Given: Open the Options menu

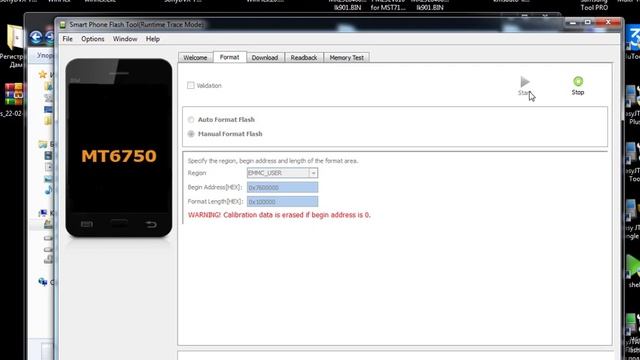Looking at the screenshot, I should click(x=93, y=39).
